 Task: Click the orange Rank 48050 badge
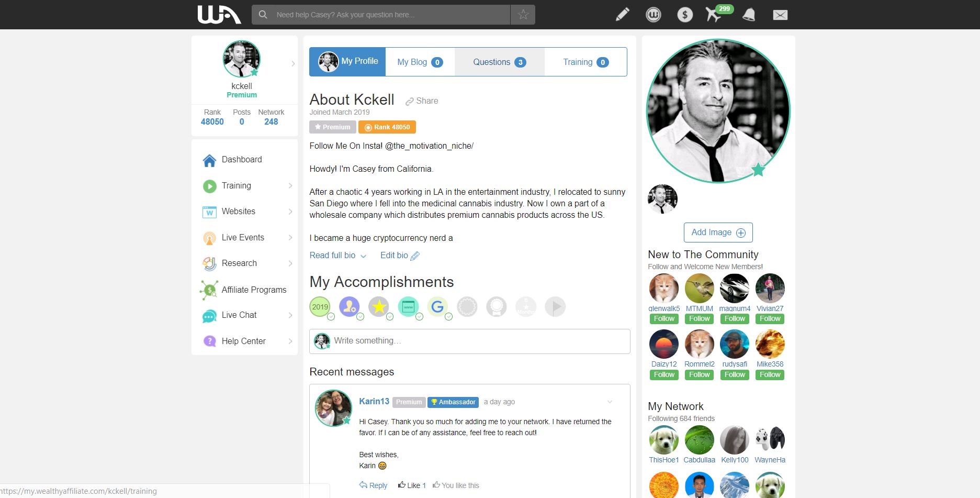(x=387, y=127)
